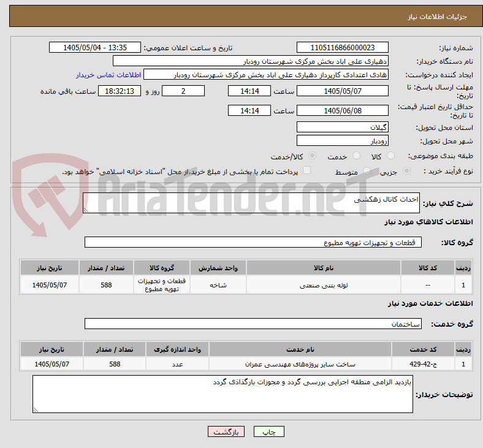Click the service code cell ج-42-429
Screen dimensions: 483x448
tap(424, 363)
